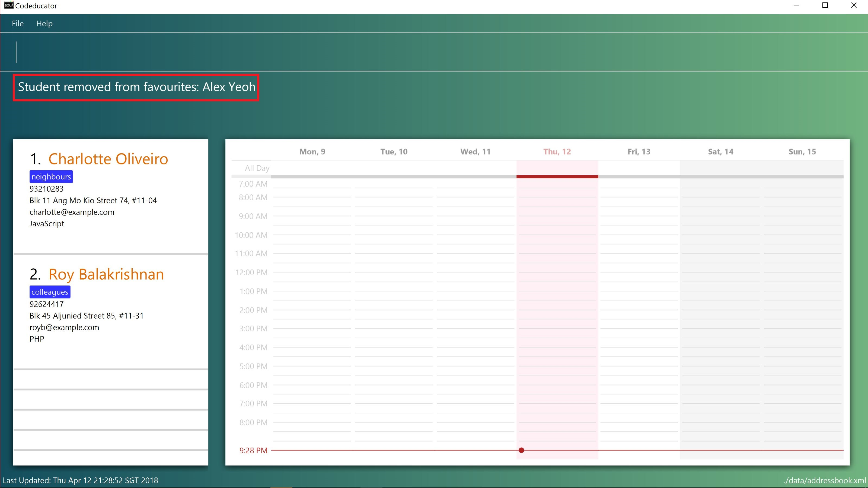This screenshot has height=488, width=868.
Task: Select the Mon, 9 calendar day header
Action: [312, 152]
